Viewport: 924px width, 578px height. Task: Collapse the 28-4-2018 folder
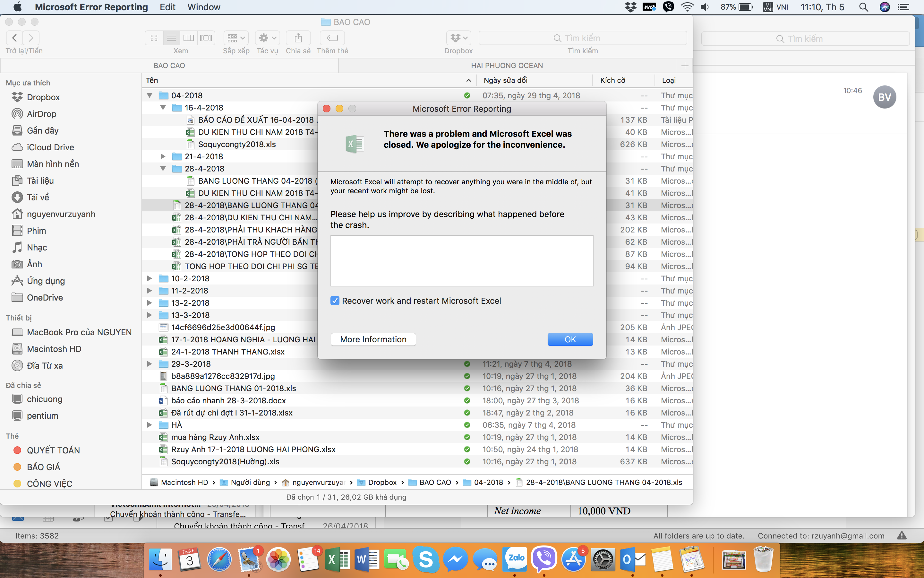[x=163, y=169]
